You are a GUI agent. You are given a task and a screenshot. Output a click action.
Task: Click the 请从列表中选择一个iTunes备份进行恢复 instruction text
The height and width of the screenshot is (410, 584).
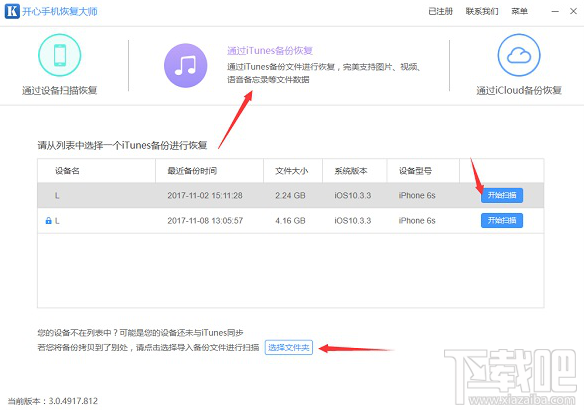tap(122, 145)
